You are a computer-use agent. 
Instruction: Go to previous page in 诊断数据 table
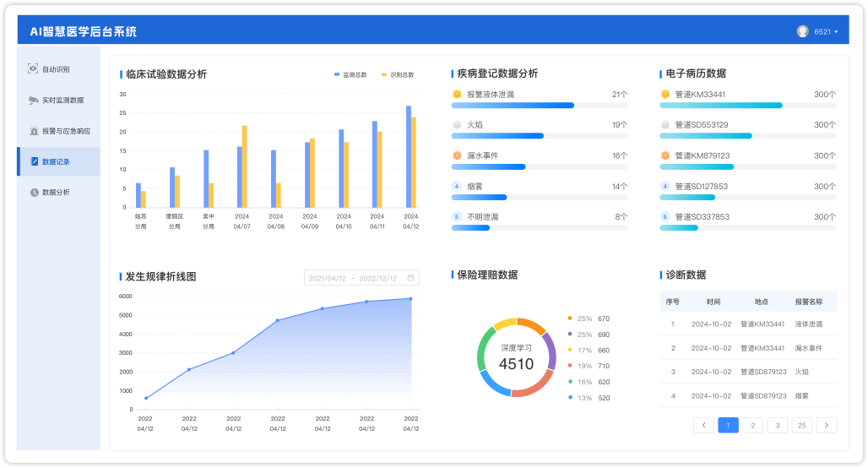(703, 426)
